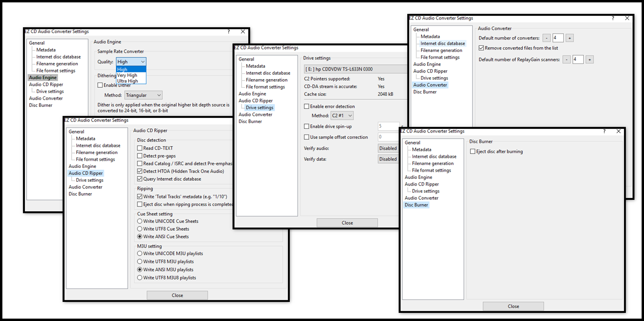Enable the Dither checkbox
Screen dimensions: 644x321
[x=100, y=85]
